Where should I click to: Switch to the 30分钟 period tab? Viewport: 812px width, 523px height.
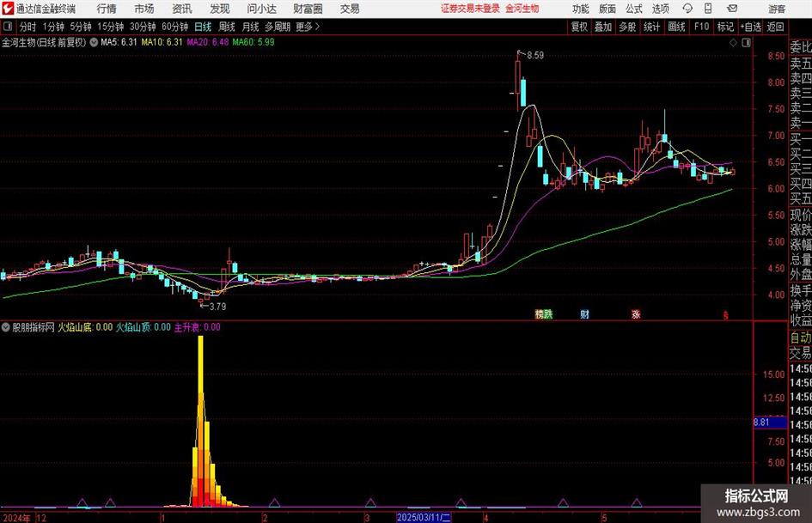pyautogui.click(x=143, y=27)
